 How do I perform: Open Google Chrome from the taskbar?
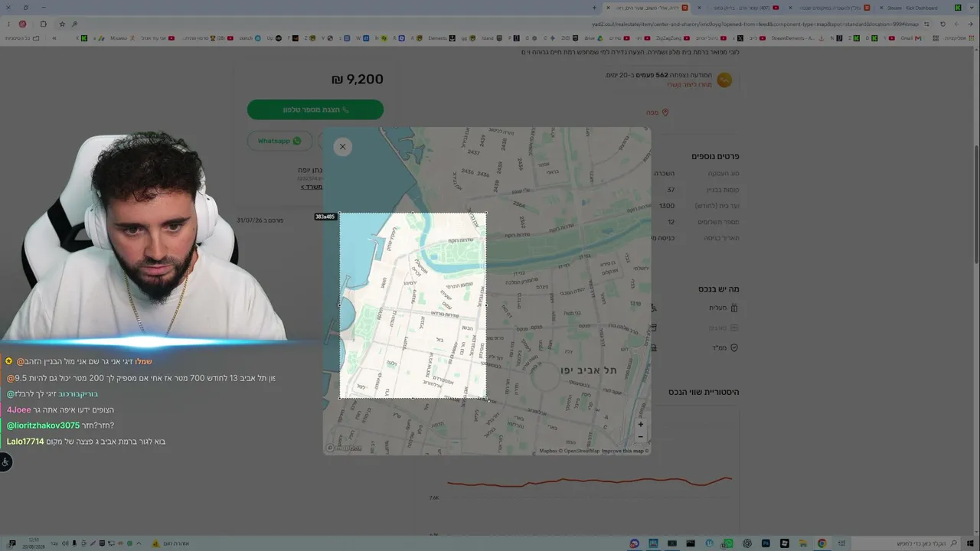click(x=822, y=543)
